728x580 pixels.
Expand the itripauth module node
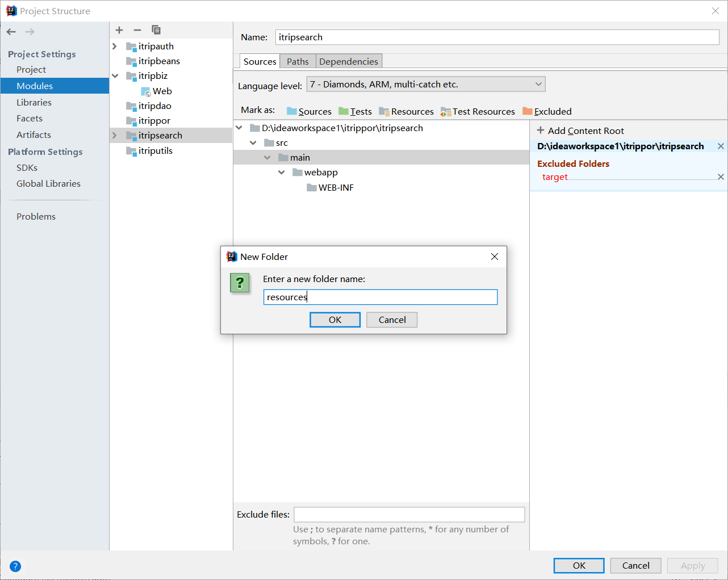[x=115, y=46]
